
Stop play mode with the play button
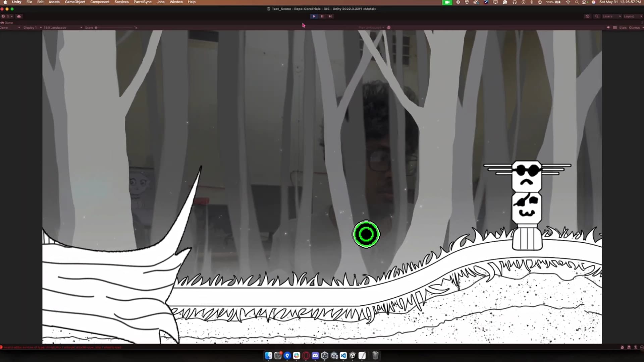tap(314, 16)
